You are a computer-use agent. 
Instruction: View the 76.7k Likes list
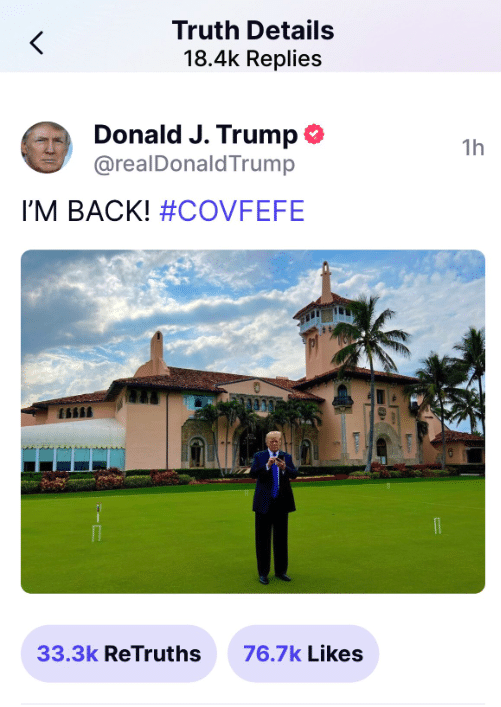[303, 653]
